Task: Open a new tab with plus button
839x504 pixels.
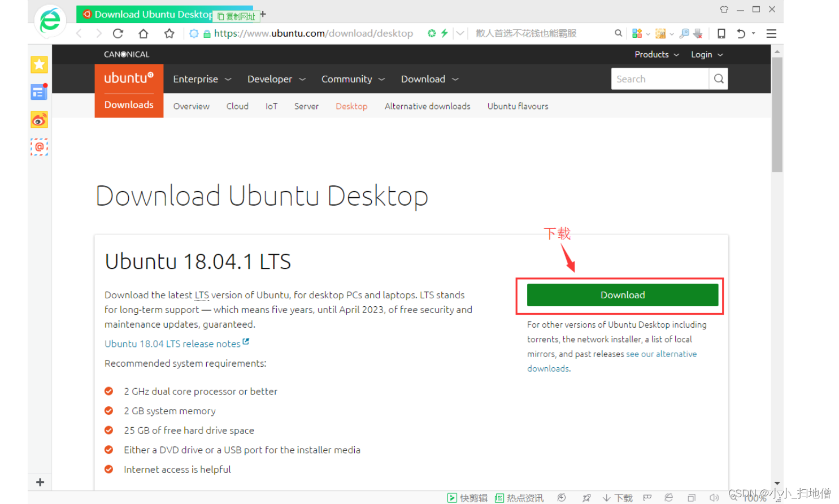Action: 263,14
